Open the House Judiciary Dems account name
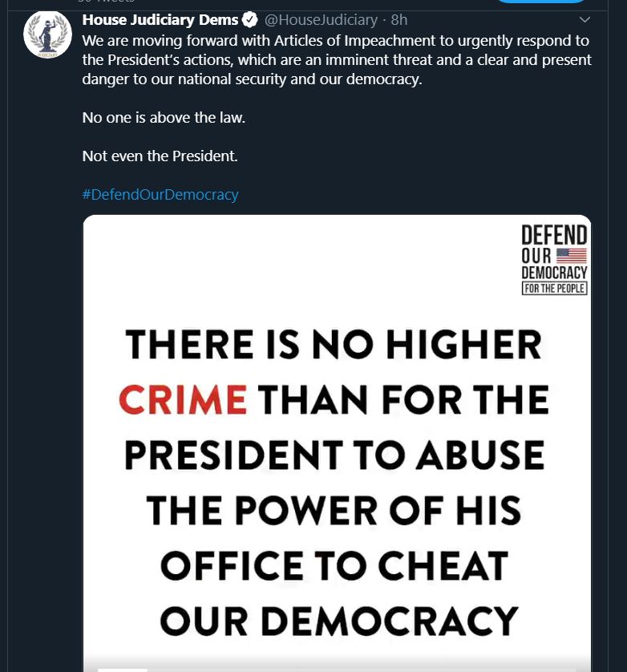 (160, 20)
